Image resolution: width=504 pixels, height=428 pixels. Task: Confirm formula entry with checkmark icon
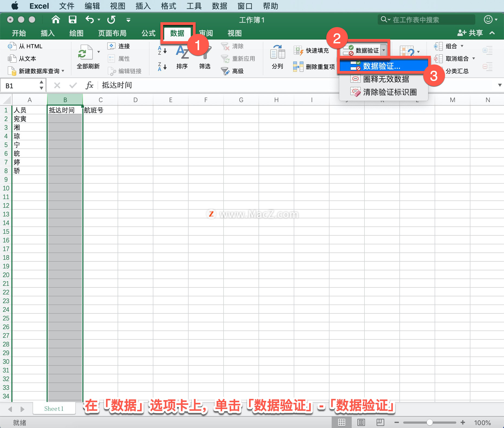73,86
